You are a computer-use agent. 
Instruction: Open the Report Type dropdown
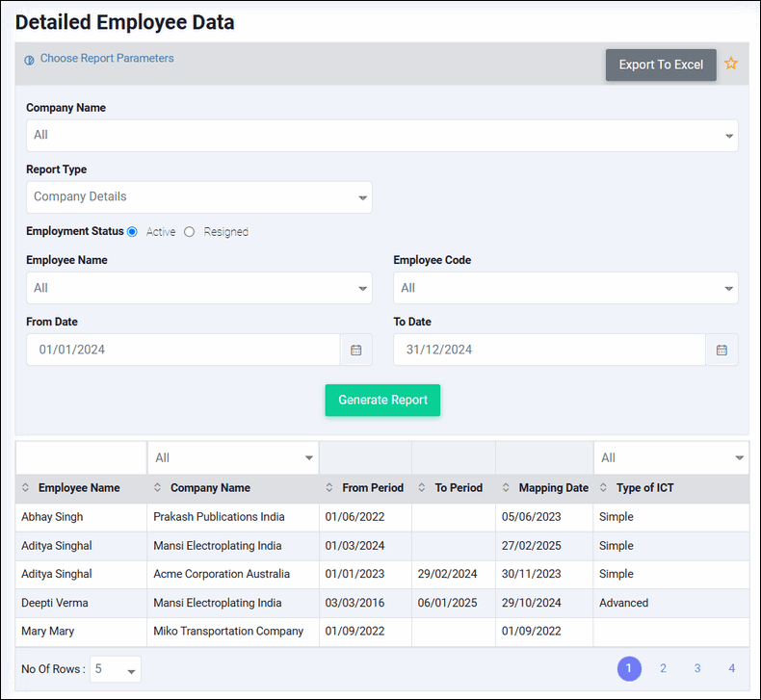coord(199,197)
